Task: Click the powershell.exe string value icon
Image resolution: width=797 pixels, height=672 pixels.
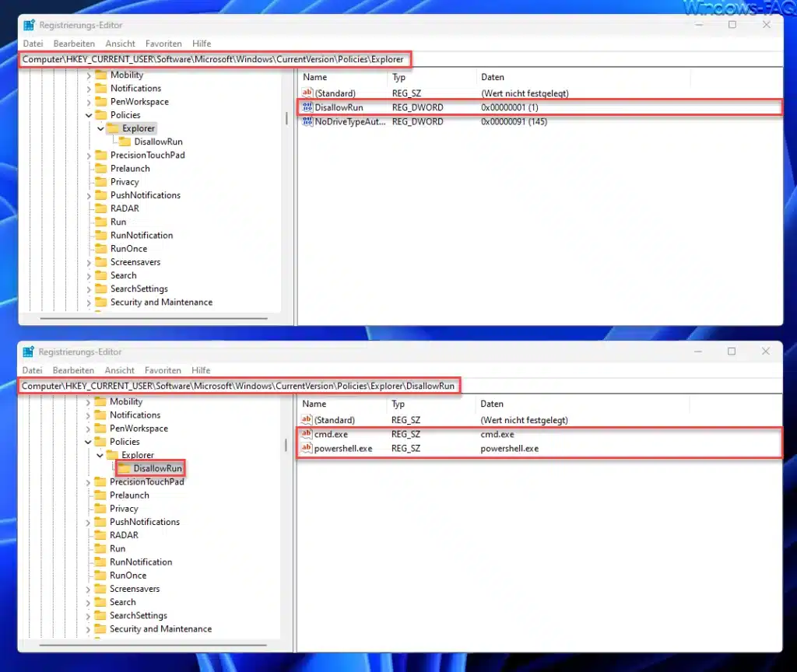Action: coord(307,448)
